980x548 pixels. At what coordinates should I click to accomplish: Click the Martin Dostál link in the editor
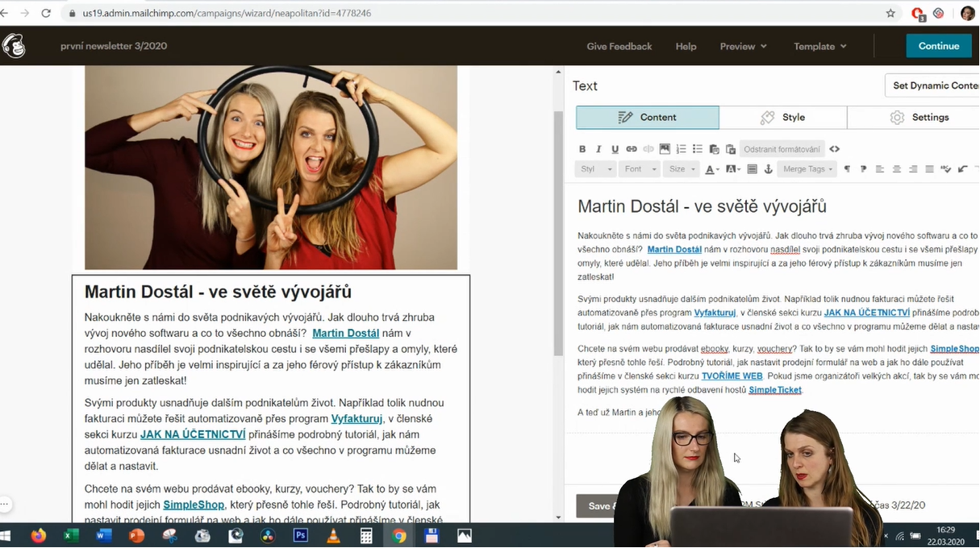point(674,250)
